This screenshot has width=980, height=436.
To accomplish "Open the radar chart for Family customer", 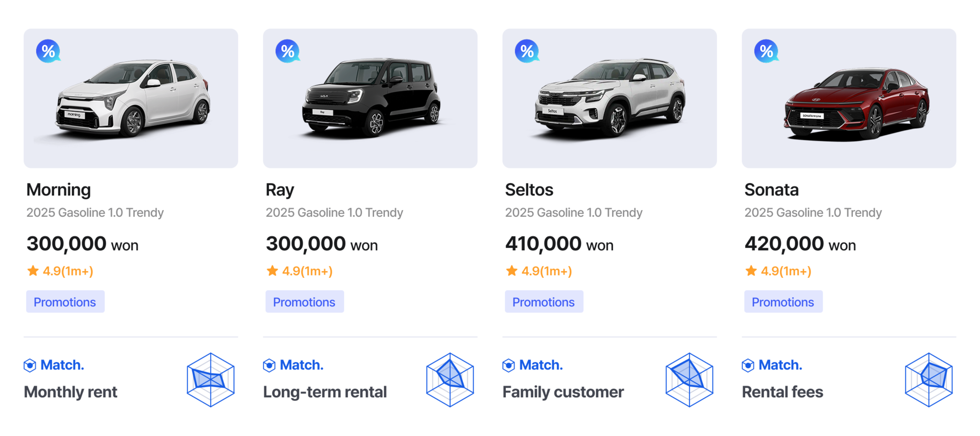I will coord(689,379).
